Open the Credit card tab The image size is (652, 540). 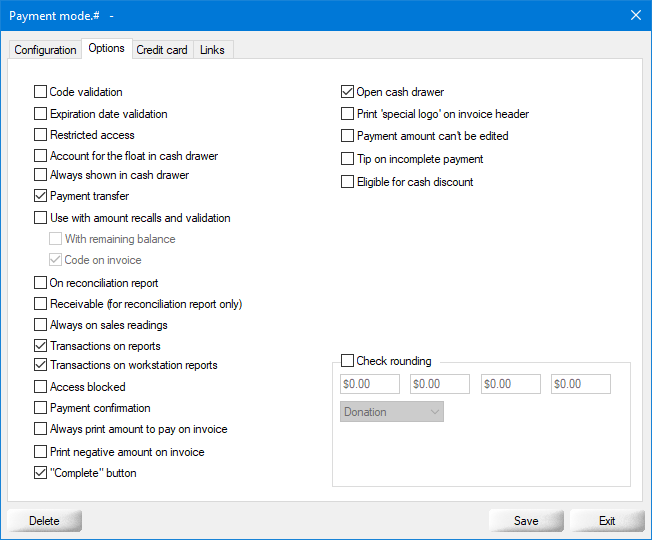click(162, 50)
